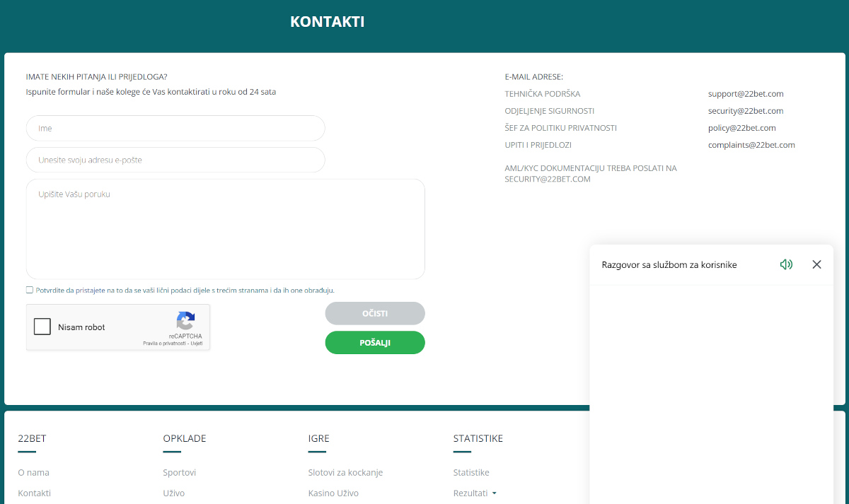Open the security@22bet.com email link
Screen dimensions: 849x504
click(746, 111)
